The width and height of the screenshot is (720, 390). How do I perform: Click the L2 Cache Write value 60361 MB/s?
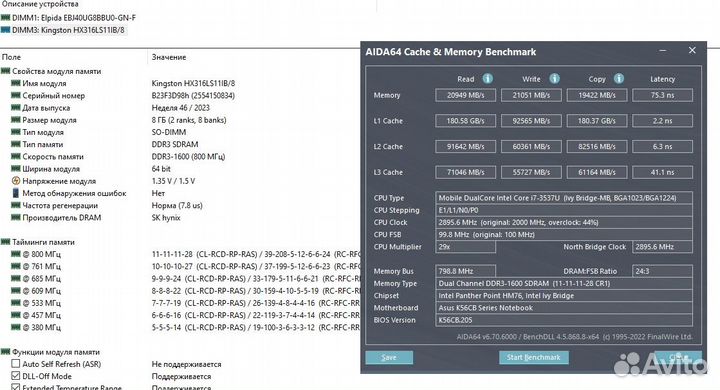(x=531, y=147)
